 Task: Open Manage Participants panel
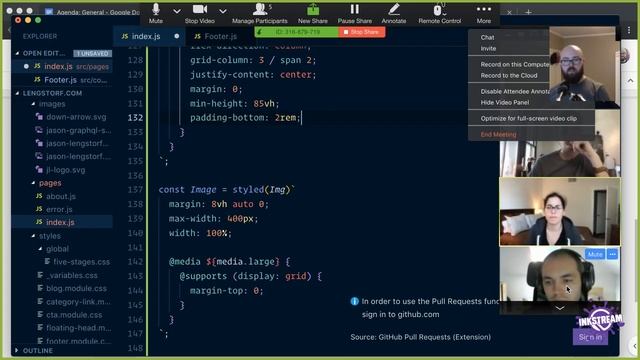tap(260, 13)
